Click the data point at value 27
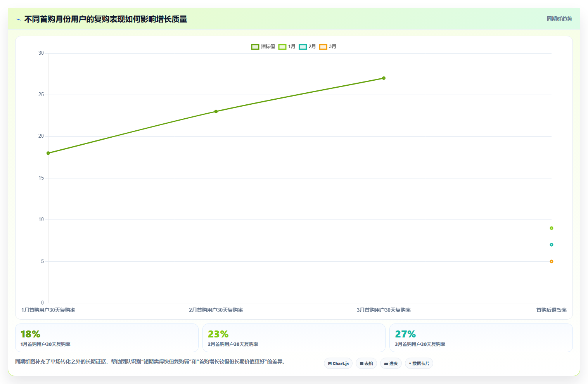The image size is (588, 384). (384, 78)
